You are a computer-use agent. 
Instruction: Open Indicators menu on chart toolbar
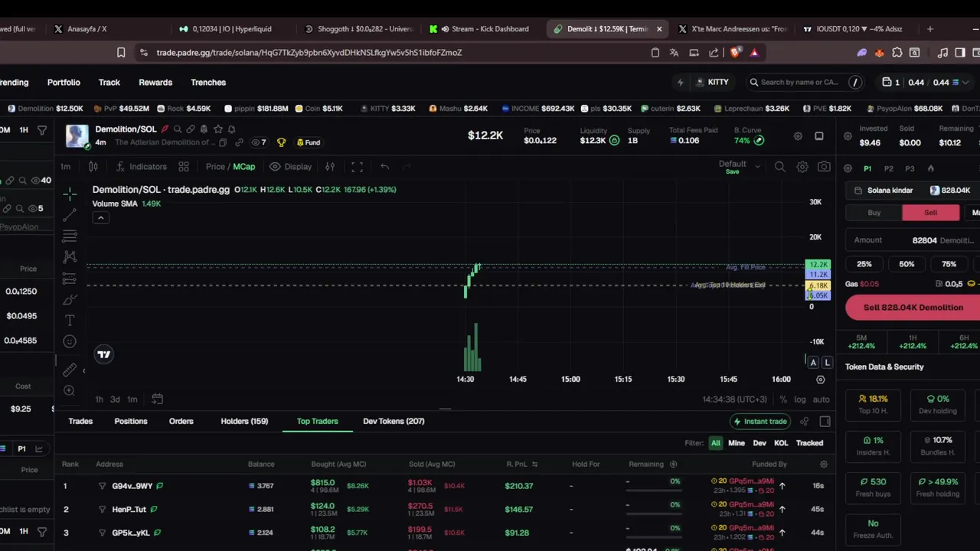(141, 166)
